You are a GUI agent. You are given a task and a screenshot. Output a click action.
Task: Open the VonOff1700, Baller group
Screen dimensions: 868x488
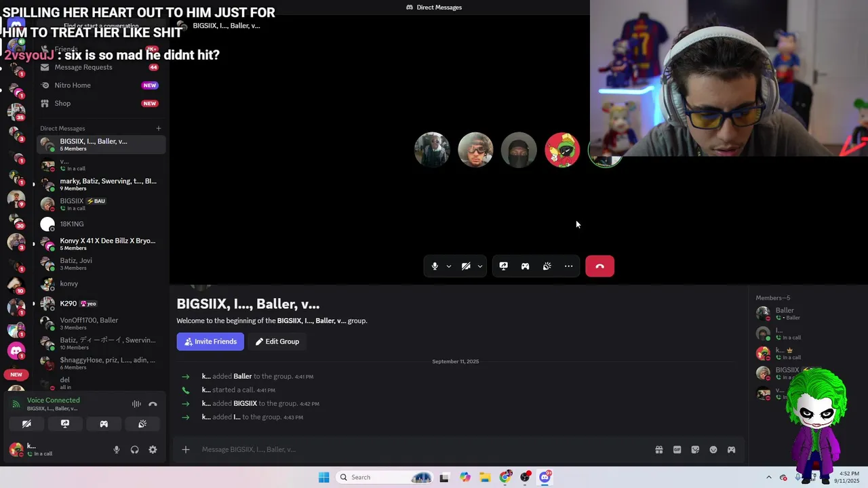coord(100,323)
